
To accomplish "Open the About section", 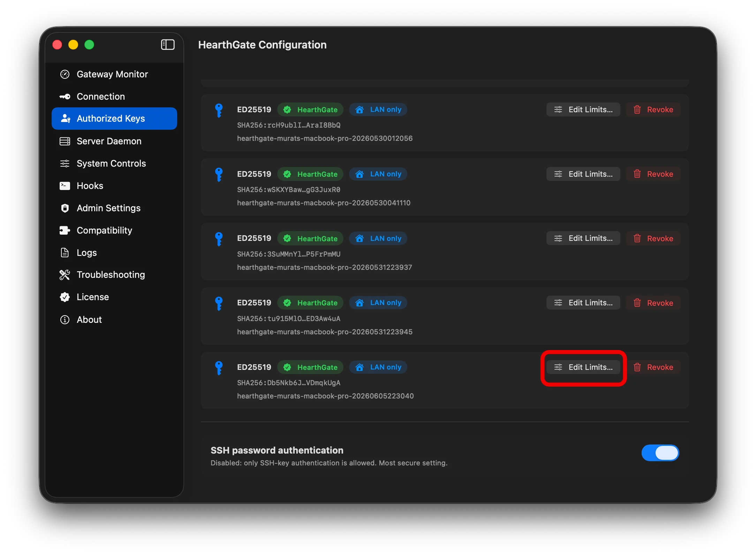I will (x=114, y=320).
